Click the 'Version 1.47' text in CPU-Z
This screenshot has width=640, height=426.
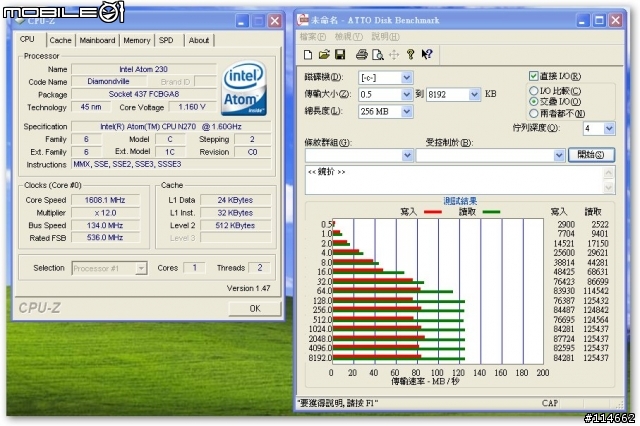[x=249, y=288]
